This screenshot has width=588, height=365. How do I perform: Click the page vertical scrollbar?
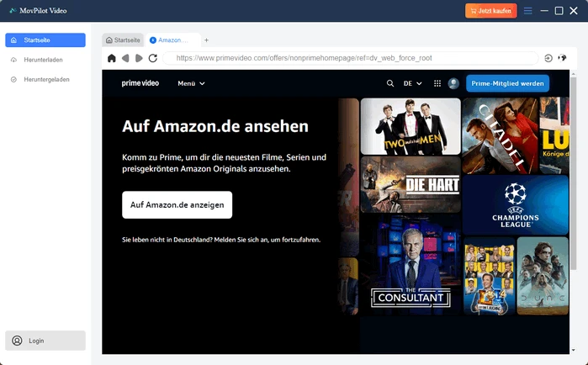tap(573, 173)
